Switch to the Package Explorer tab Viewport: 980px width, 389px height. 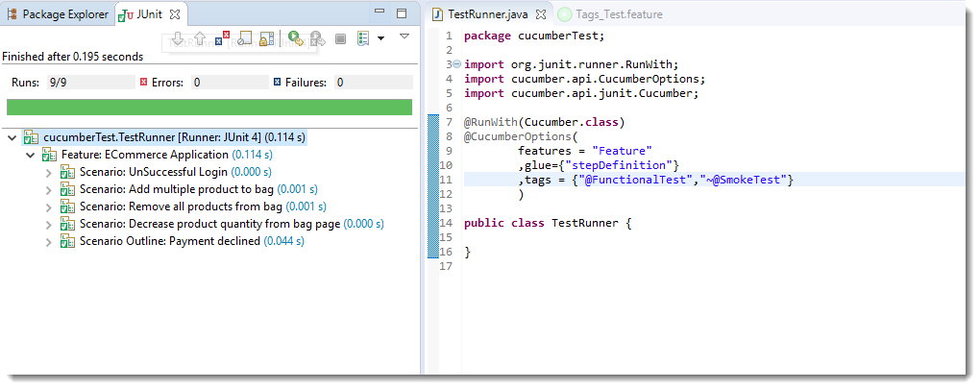point(58,14)
